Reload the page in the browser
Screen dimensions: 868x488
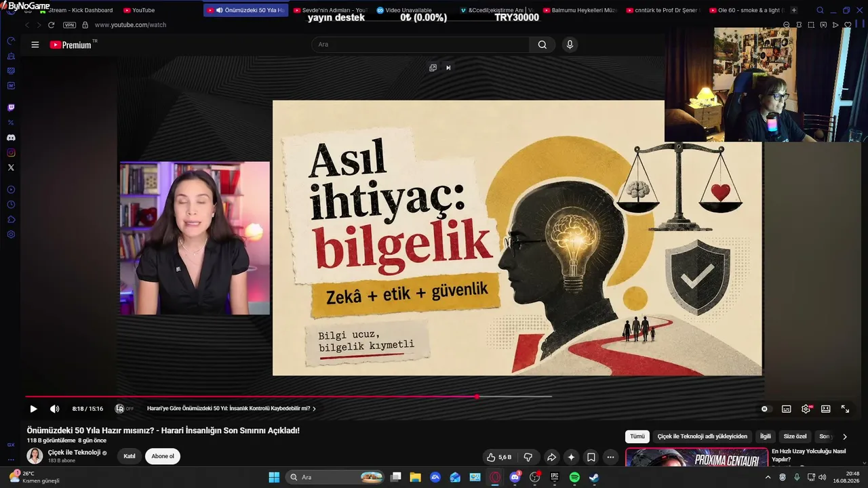(x=51, y=25)
